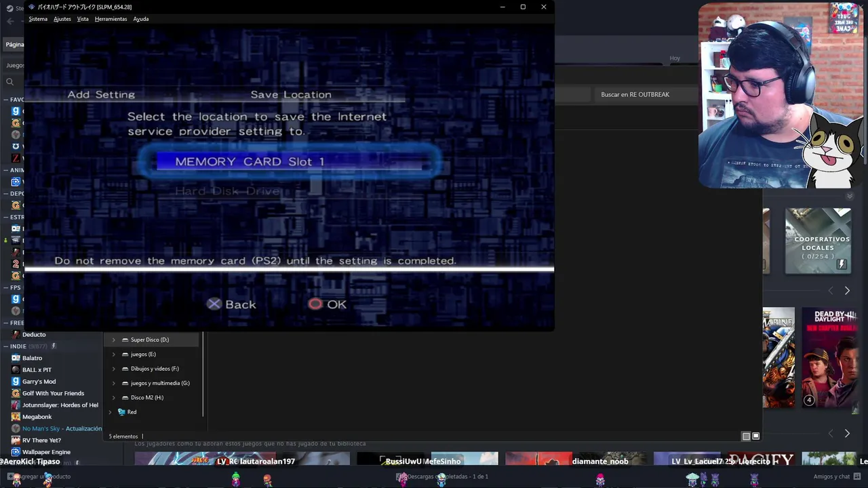The height and width of the screenshot is (488, 868).
Task: Click the Wallpaper Engine icon
Action: click(16, 452)
